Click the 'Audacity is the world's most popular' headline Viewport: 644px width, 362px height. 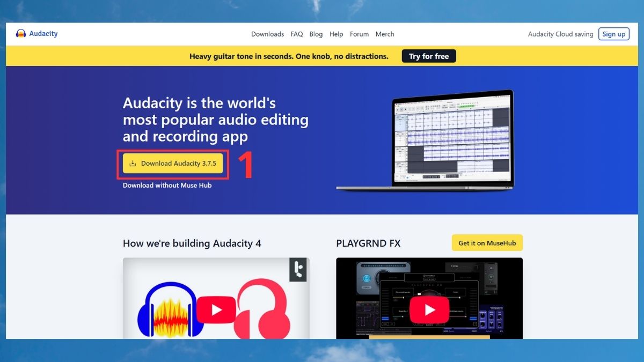tap(216, 120)
